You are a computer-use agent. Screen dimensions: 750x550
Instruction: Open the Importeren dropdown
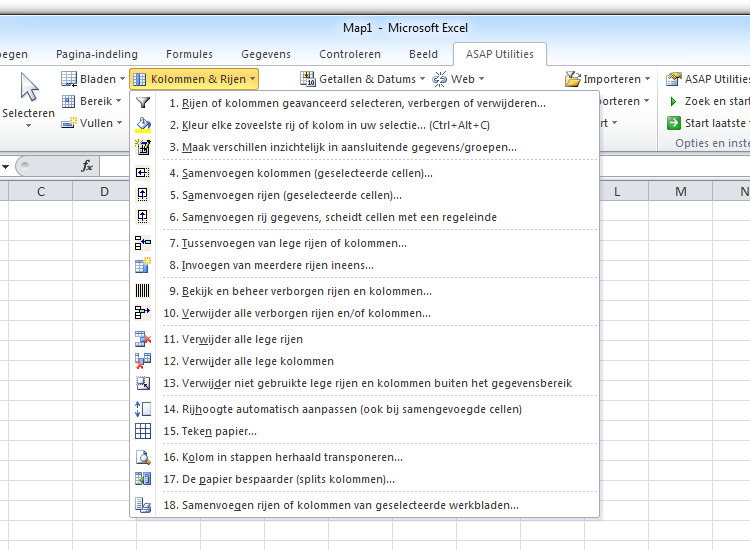[607, 79]
